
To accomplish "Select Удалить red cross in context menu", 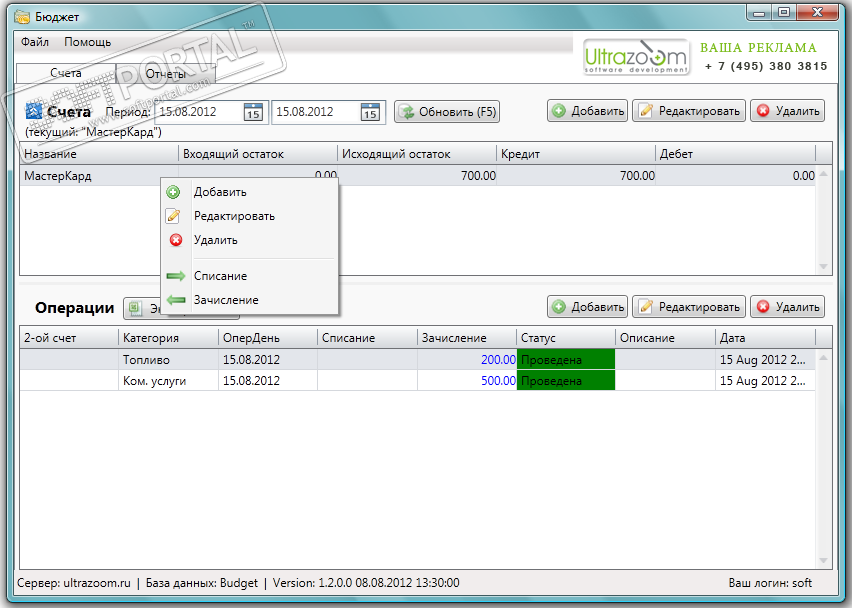I will 176,240.
